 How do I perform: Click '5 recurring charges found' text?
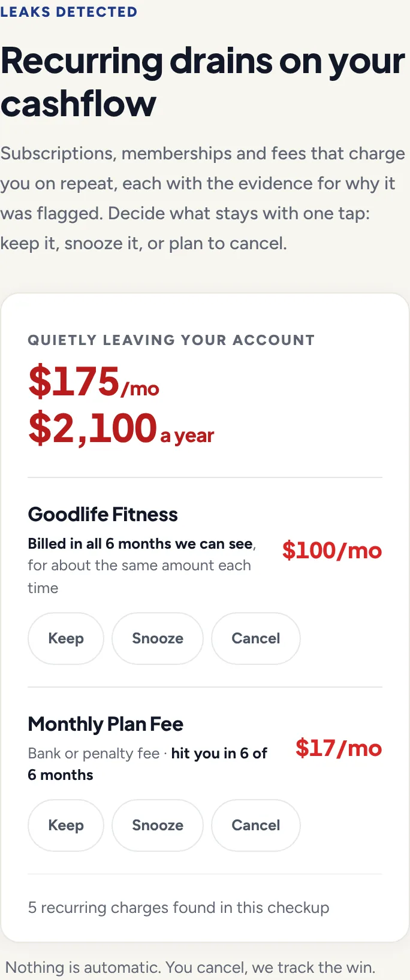[179, 908]
